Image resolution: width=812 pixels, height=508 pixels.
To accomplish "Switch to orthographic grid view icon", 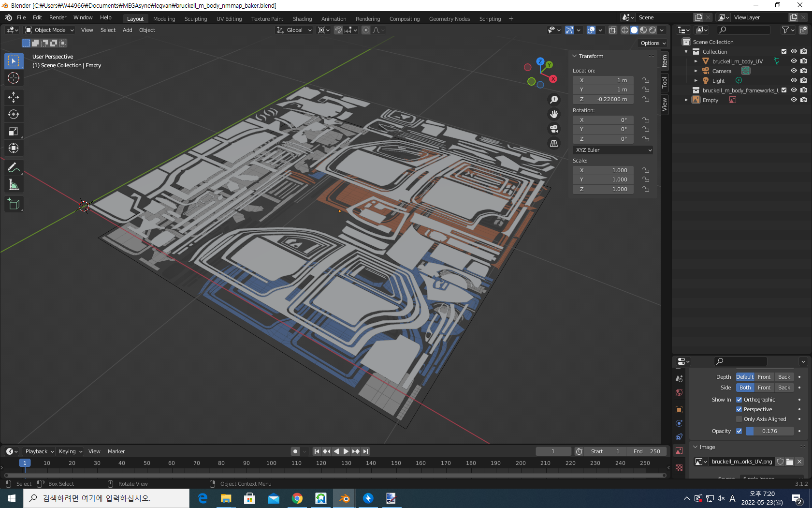I will click(554, 144).
